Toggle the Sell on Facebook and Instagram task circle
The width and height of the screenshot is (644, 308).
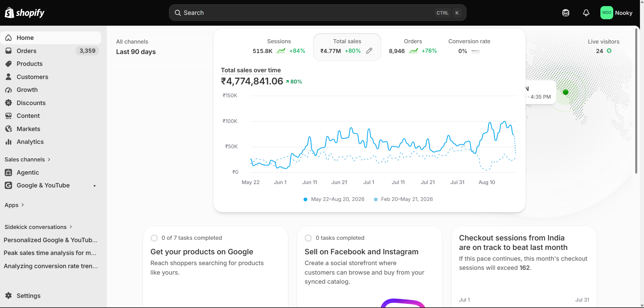pyautogui.click(x=308, y=238)
